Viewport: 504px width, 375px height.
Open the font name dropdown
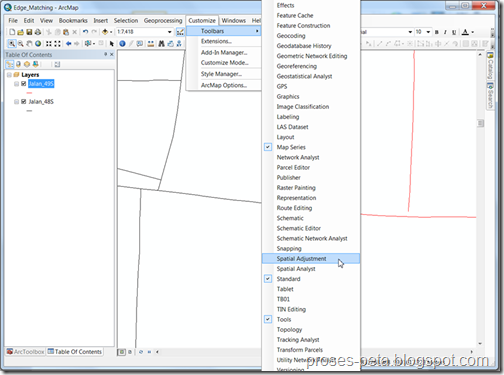[410, 32]
